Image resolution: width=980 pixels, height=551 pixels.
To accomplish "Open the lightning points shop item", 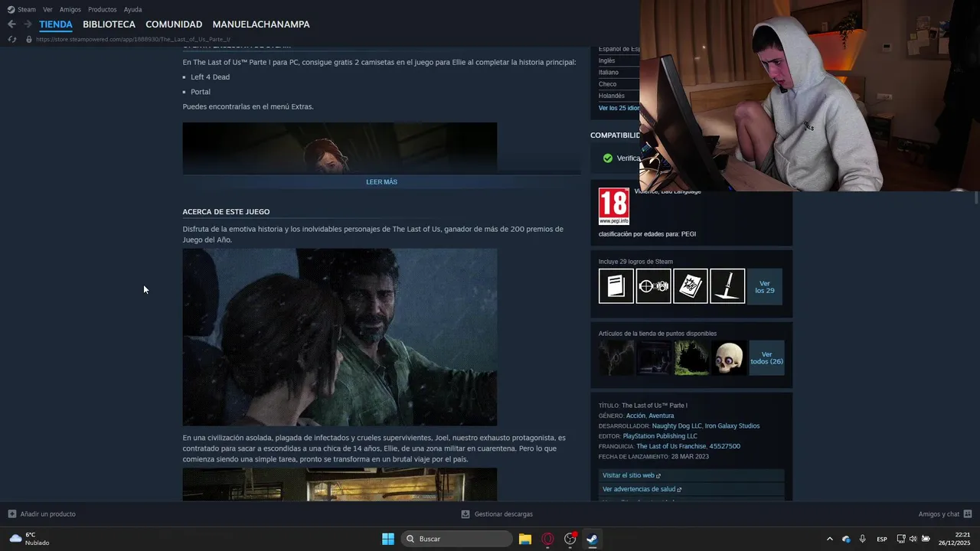I will pos(616,357).
